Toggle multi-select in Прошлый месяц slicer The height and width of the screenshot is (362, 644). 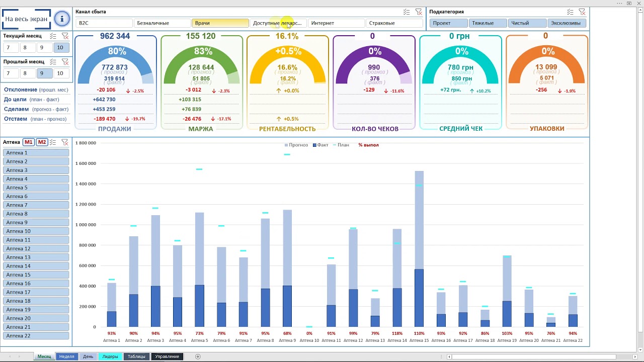point(53,62)
